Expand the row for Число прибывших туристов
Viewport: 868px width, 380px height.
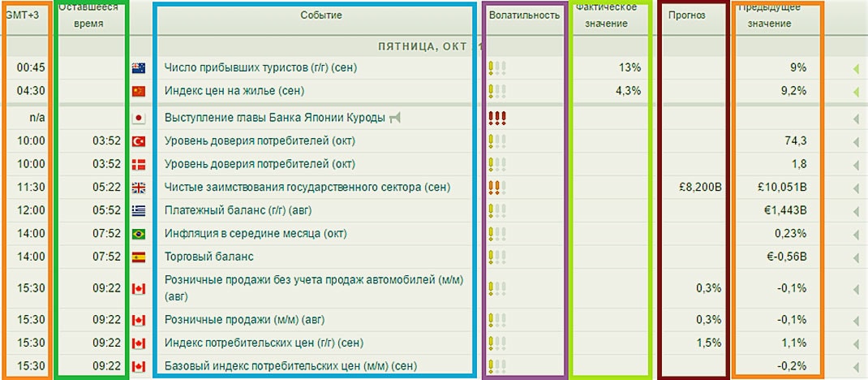pos(854,68)
